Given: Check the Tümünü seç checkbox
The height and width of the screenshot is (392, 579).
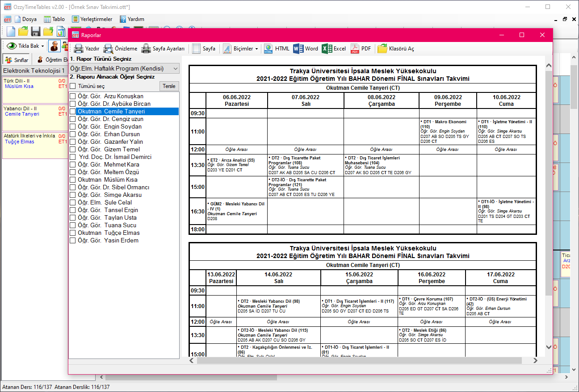Looking at the screenshot, I should (x=73, y=86).
